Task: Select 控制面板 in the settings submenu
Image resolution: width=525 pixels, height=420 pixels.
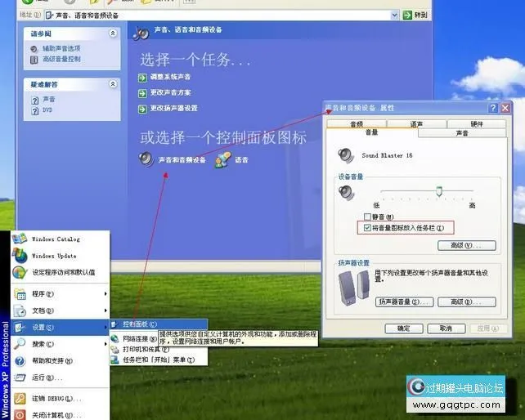Action: click(x=139, y=324)
